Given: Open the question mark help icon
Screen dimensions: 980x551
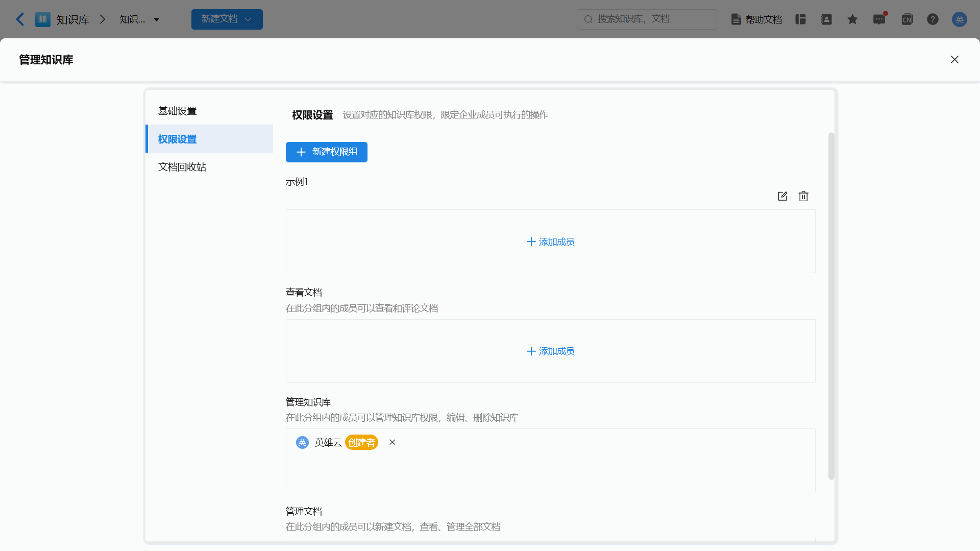Looking at the screenshot, I should click(x=933, y=19).
